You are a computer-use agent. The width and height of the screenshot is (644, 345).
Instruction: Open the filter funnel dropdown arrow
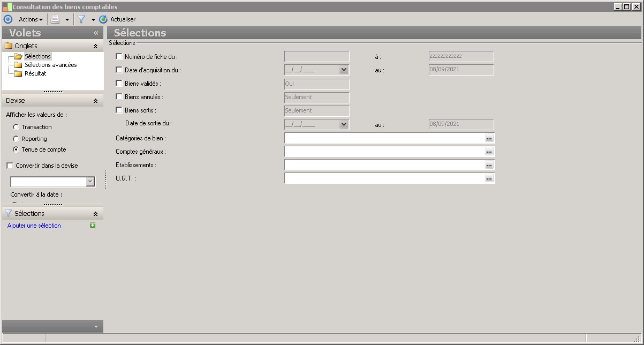coord(93,19)
